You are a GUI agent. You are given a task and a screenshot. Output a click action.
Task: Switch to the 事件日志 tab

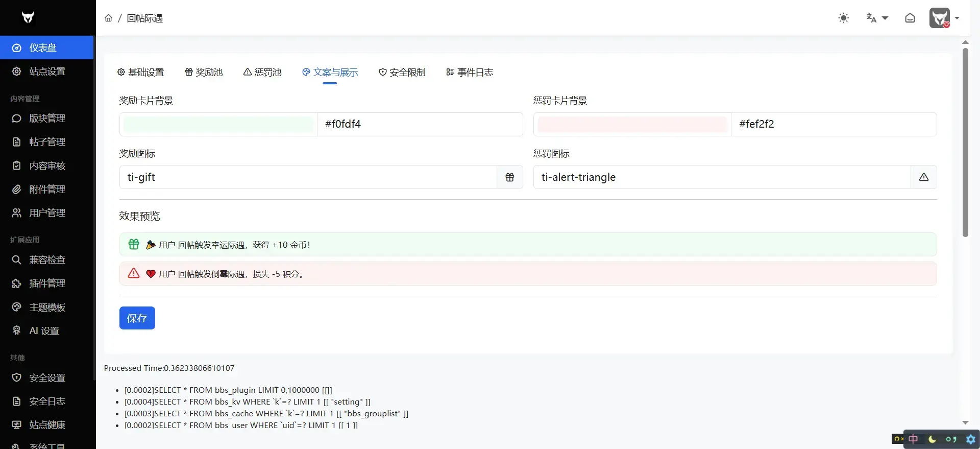coord(470,73)
